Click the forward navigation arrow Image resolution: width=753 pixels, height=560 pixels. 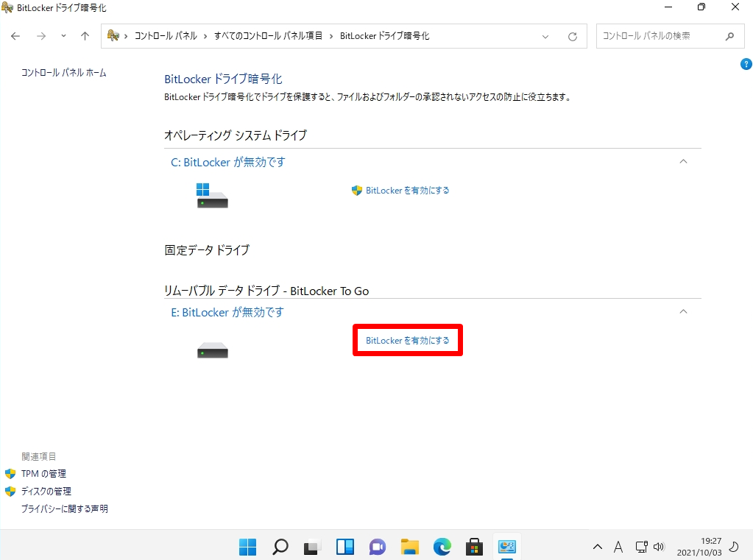click(41, 36)
